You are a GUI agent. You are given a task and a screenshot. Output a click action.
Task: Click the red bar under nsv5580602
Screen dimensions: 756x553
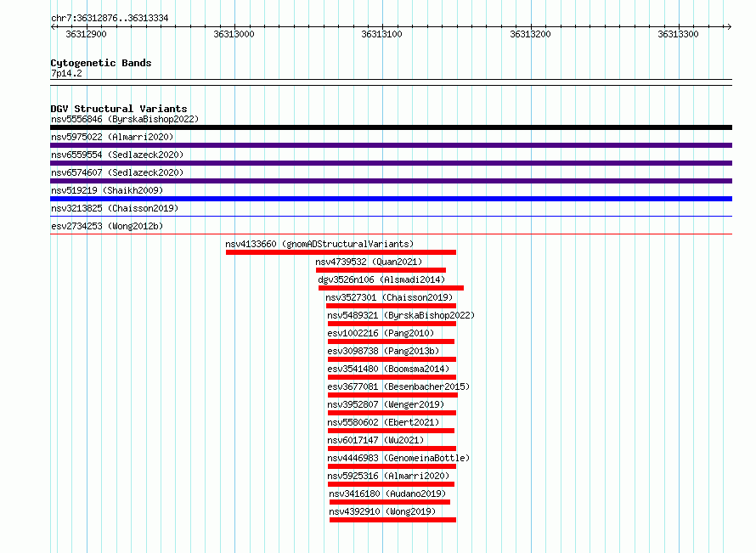point(391,431)
